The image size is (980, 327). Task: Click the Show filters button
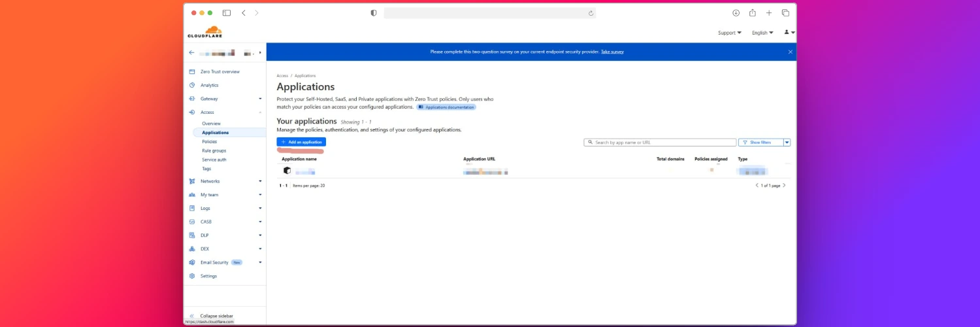coord(760,142)
